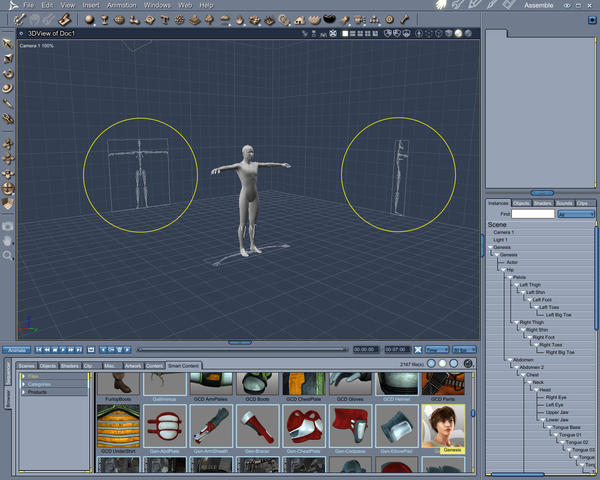The image size is (600, 480).
Task: Click the GCD UnderShirt content icon
Action: pos(117,424)
